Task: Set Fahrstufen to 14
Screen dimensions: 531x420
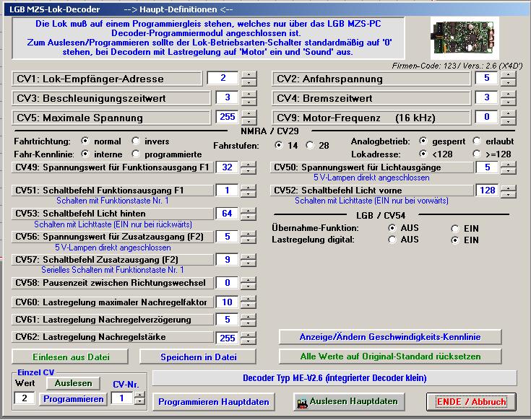Action: [279, 145]
